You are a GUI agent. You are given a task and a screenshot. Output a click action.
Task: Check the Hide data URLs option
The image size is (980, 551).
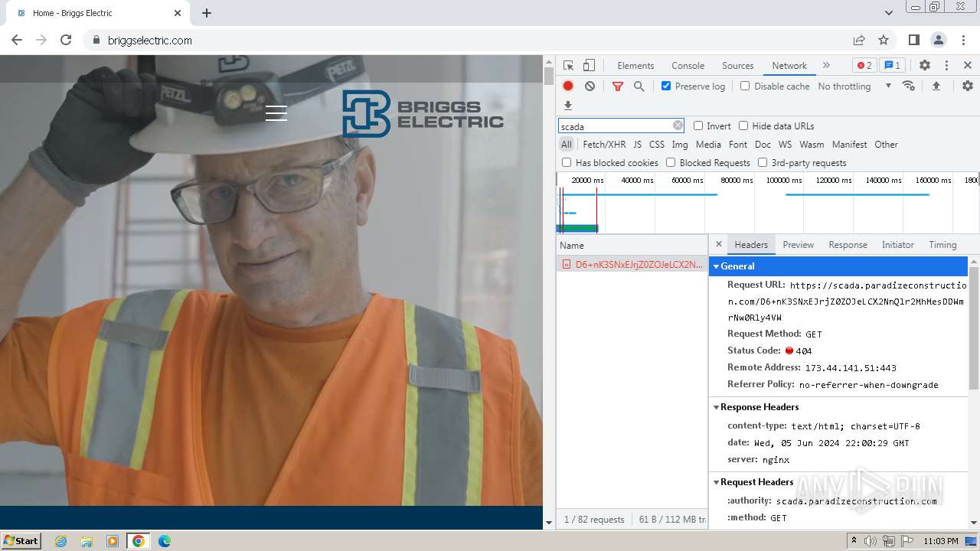click(x=743, y=126)
